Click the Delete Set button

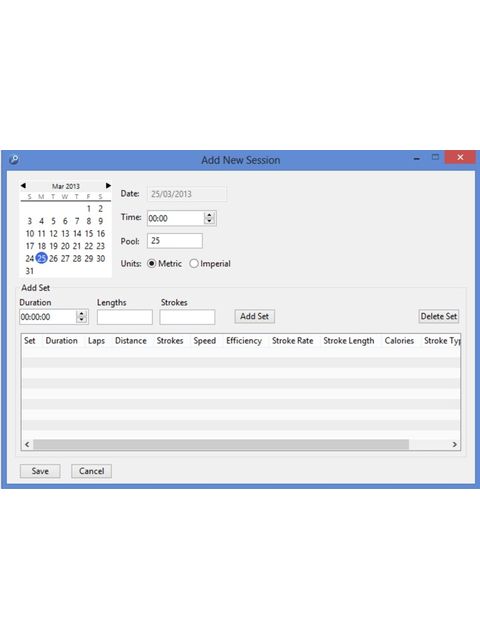[439, 316]
